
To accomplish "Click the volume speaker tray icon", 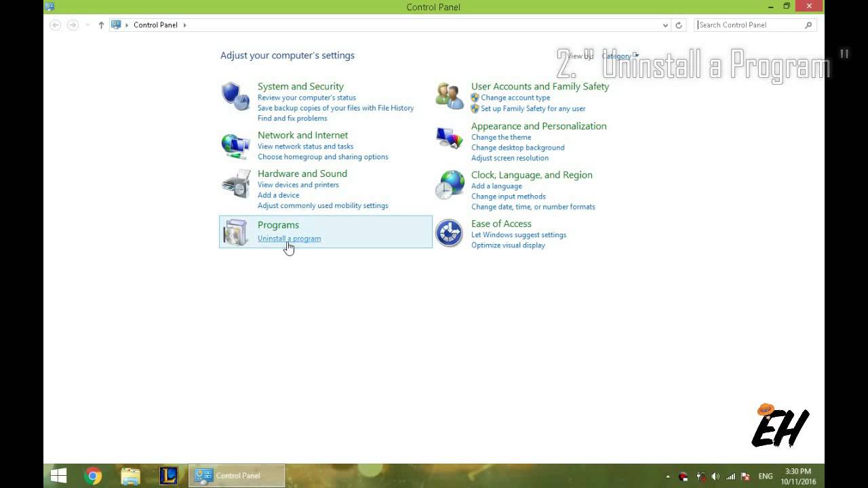I will coord(715,476).
